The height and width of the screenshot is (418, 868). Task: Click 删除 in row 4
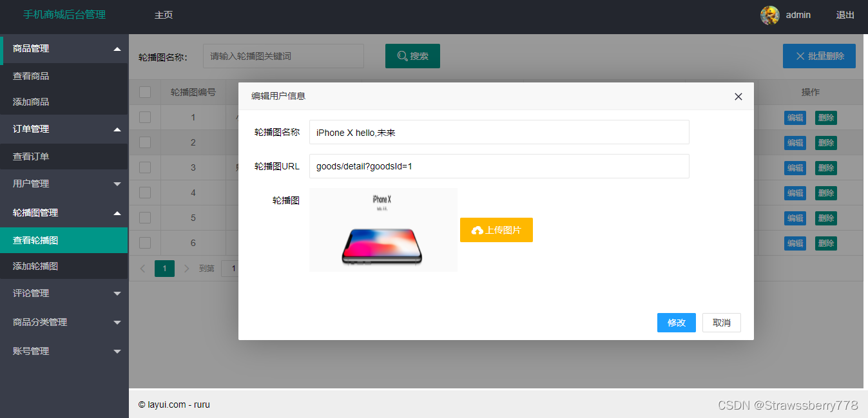(826, 193)
